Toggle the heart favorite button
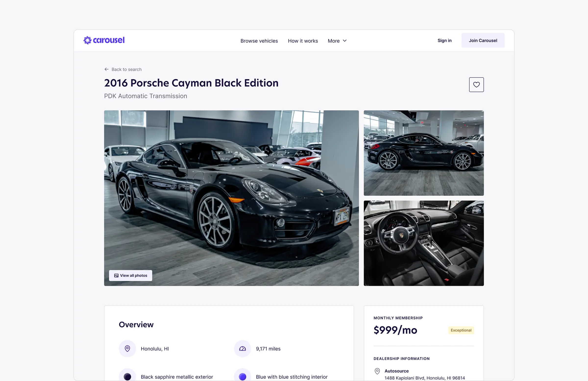This screenshot has width=588, height=381. (476, 85)
